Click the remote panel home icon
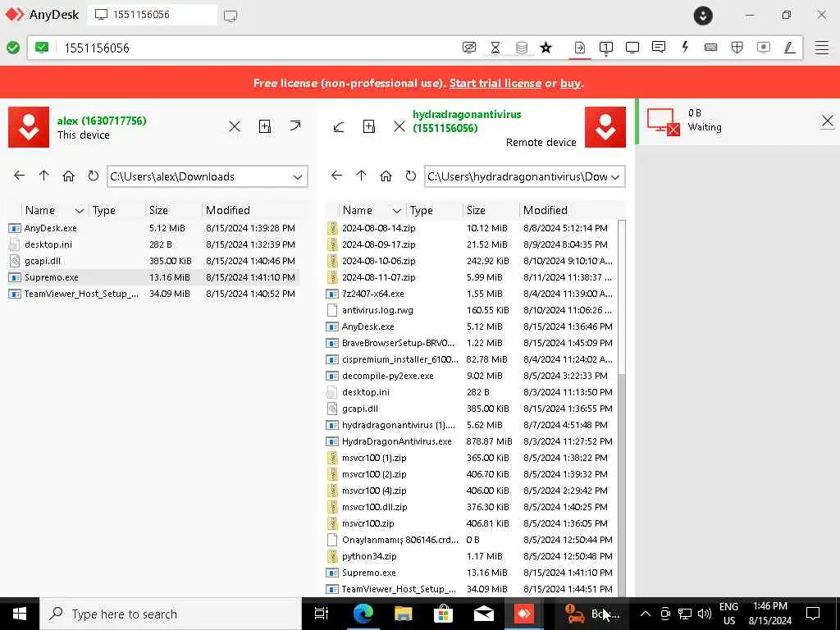This screenshot has width=840, height=630. pyautogui.click(x=386, y=176)
